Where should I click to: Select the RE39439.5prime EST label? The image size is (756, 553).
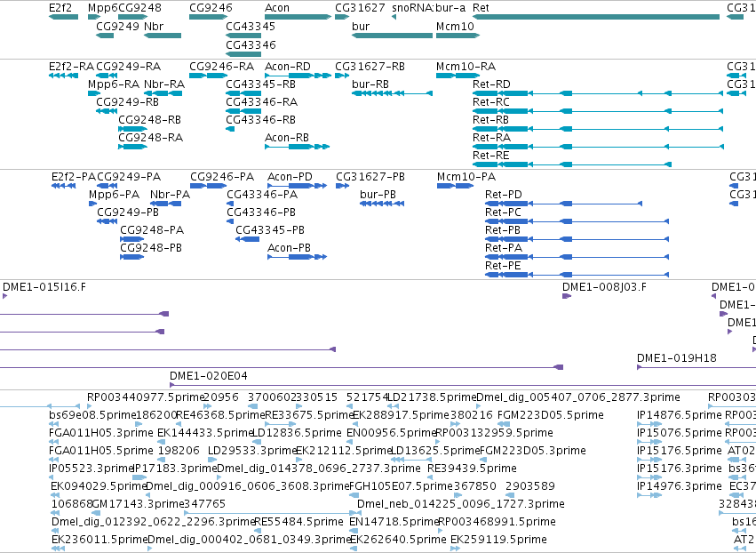(472, 469)
